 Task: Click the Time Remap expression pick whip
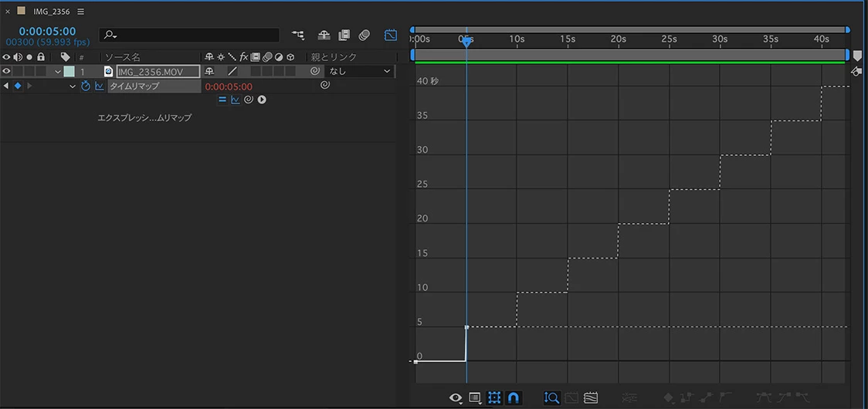click(x=326, y=85)
